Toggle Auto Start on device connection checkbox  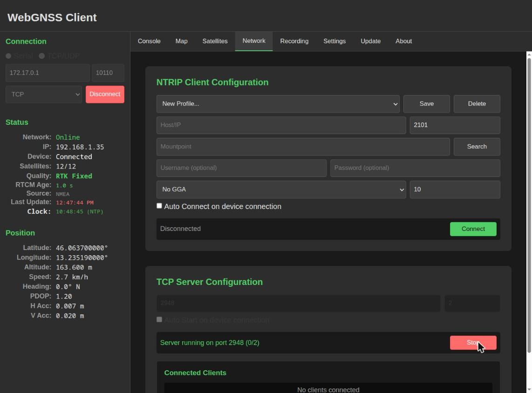[159, 319]
